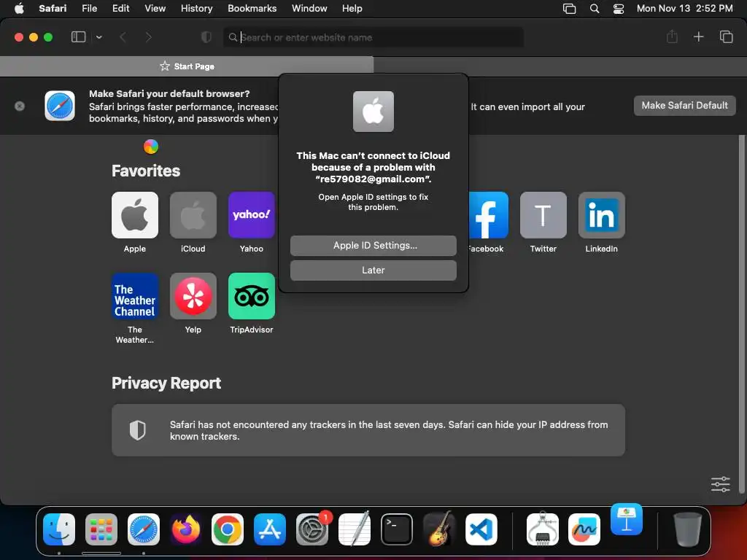The height and width of the screenshot is (560, 747).
Task: Open the Twitter favorite tile
Action: (543, 215)
